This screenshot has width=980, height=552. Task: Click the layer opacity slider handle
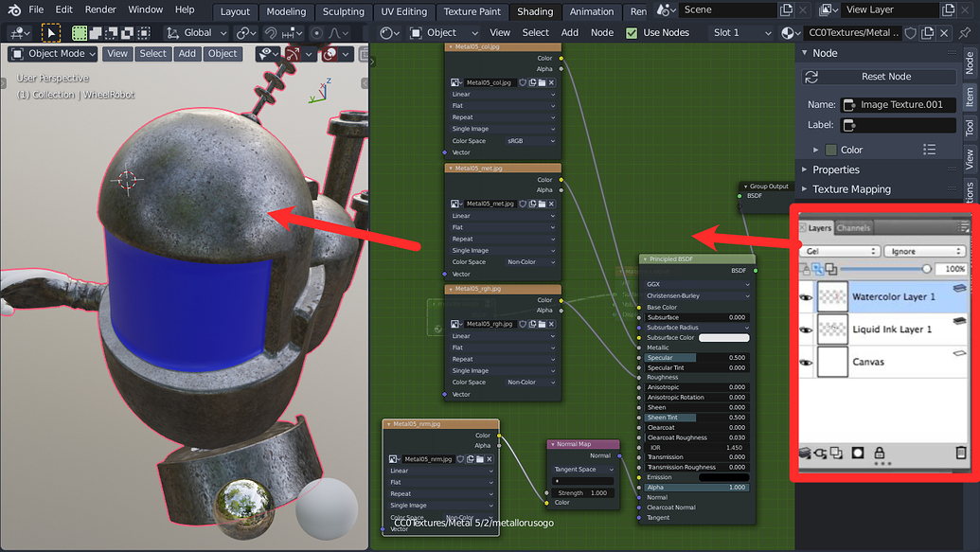tap(926, 269)
